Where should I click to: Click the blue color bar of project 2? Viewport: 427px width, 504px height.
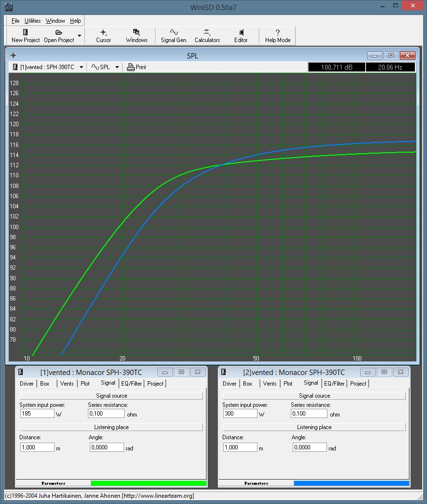tap(351, 483)
